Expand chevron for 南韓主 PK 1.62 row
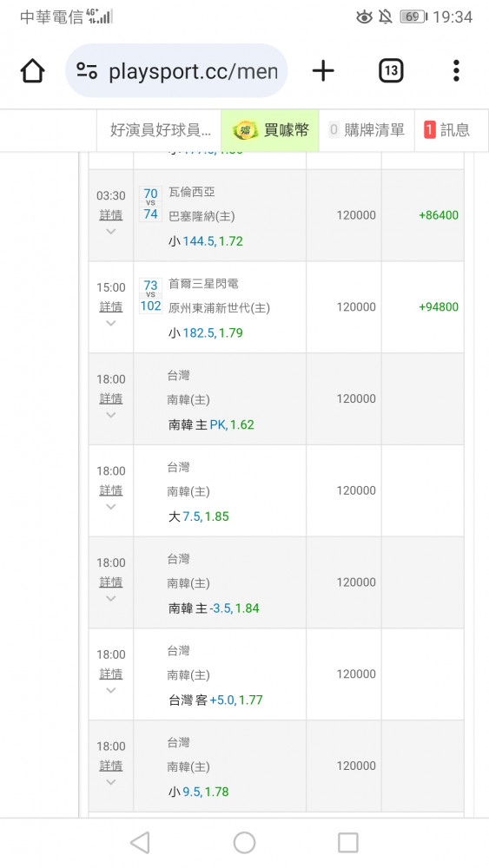The width and height of the screenshot is (489, 868). pyautogui.click(x=111, y=415)
